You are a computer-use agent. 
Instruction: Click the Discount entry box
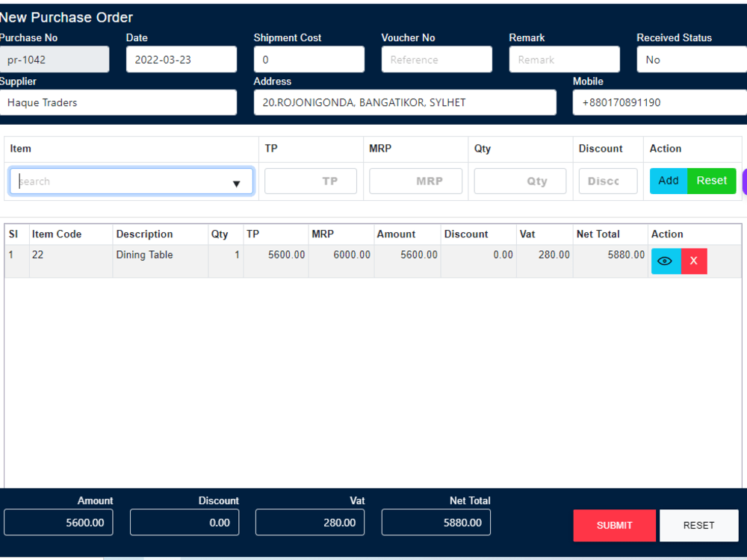[607, 181]
